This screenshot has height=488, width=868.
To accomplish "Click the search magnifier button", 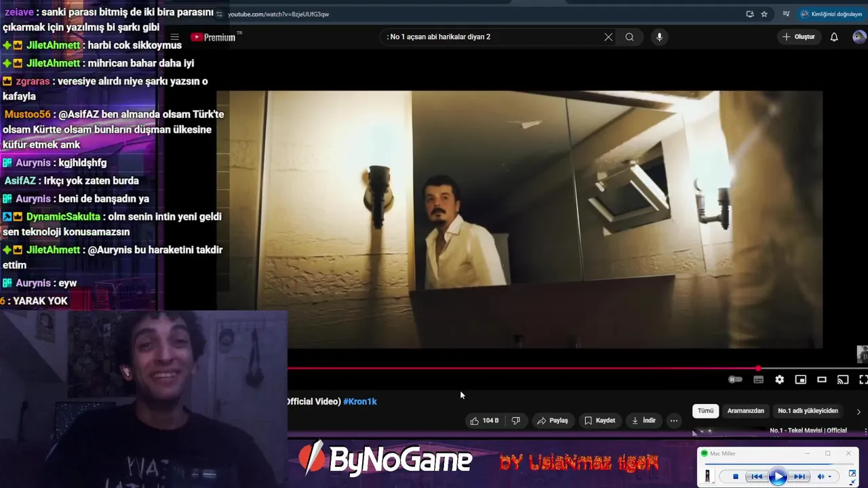I will tap(629, 37).
